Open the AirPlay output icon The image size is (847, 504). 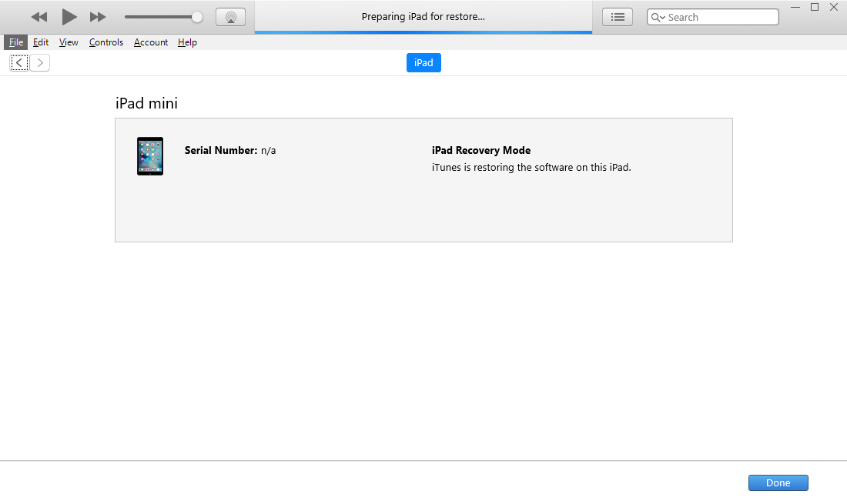[231, 17]
